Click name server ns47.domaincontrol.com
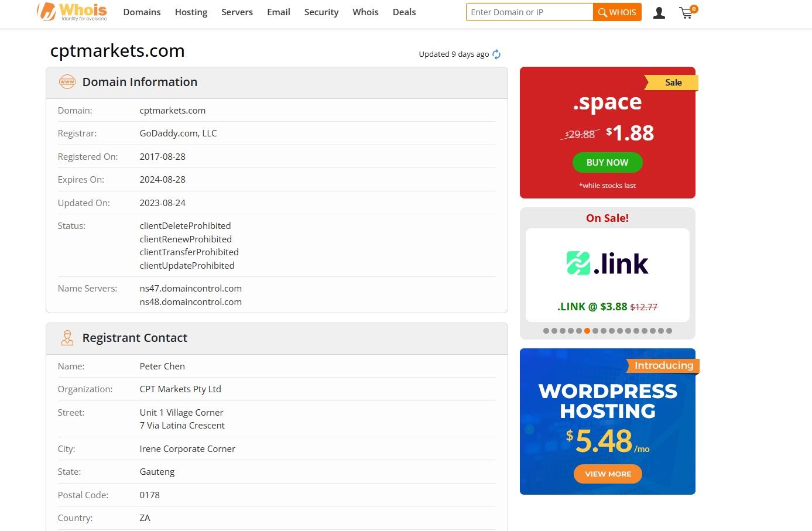Screen dimensions: 812x531 point(190,289)
